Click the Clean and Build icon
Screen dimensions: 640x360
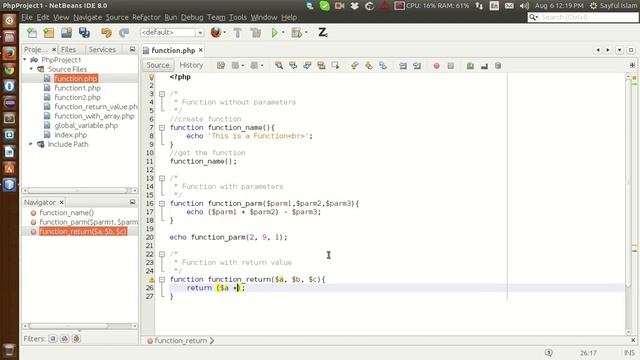pos(256,33)
